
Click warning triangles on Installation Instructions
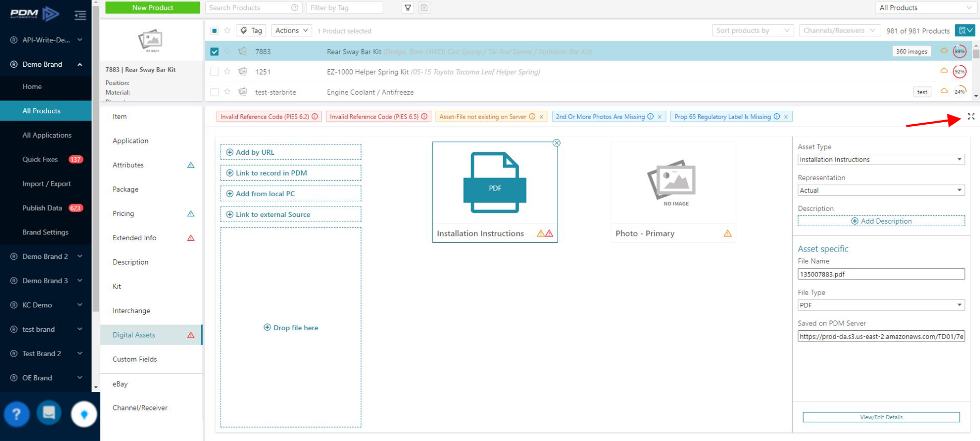pyautogui.click(x=545, y=233)
